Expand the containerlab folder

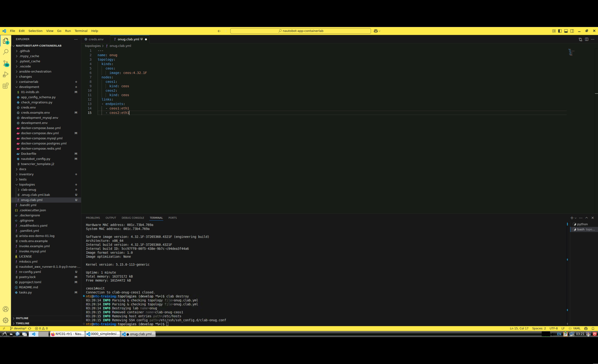point(29,82)
